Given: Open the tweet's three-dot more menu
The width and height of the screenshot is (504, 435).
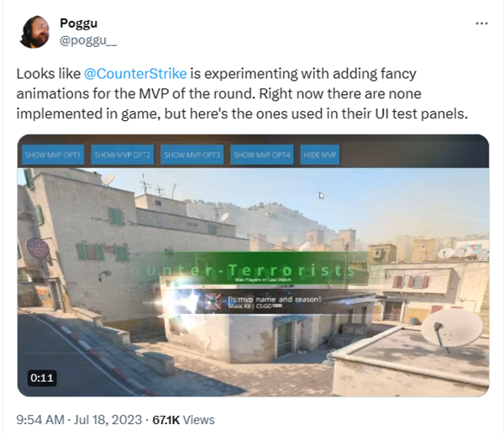Looking at the screenshot, I should 481,24.
